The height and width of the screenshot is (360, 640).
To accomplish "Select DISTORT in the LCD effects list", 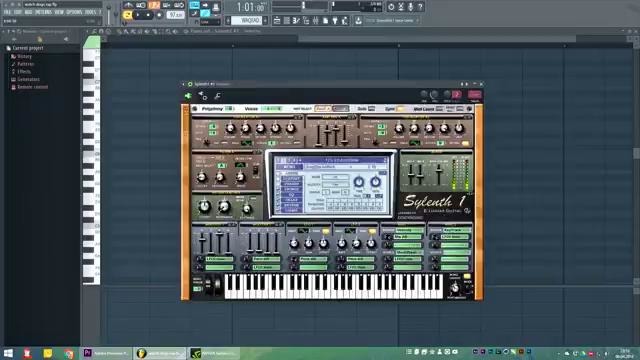I will pyautogui.click(x=292, y=179).
